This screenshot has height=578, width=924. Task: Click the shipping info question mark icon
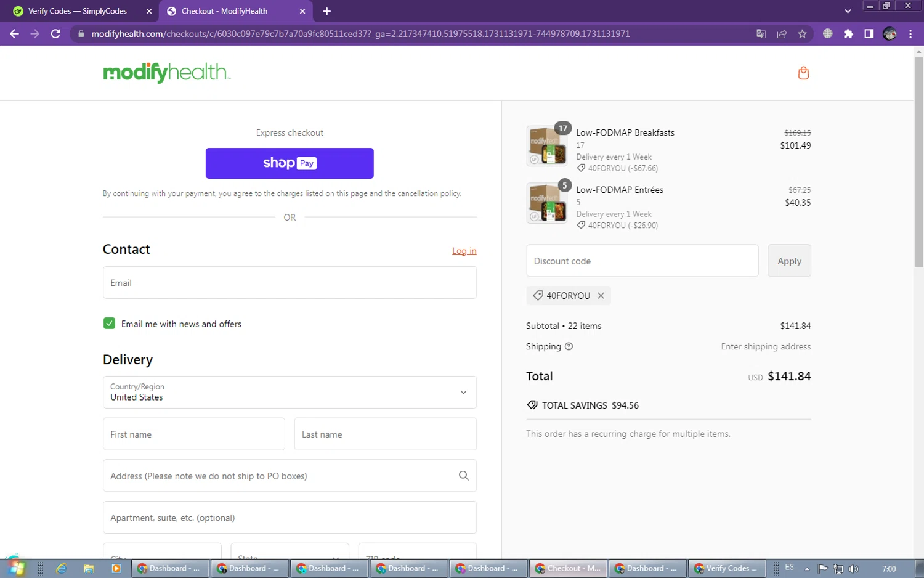569,346
